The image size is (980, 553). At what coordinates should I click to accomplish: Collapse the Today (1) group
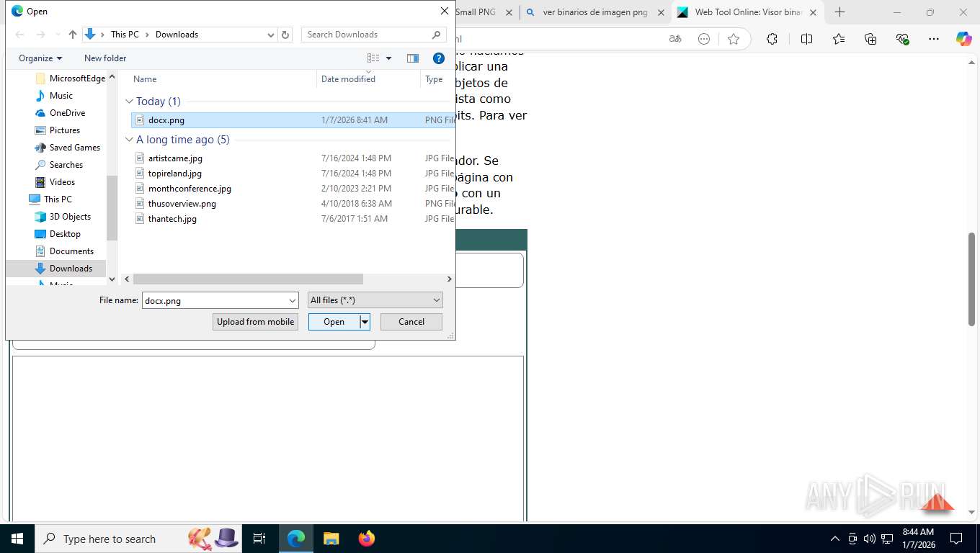[x=130, y=102]
